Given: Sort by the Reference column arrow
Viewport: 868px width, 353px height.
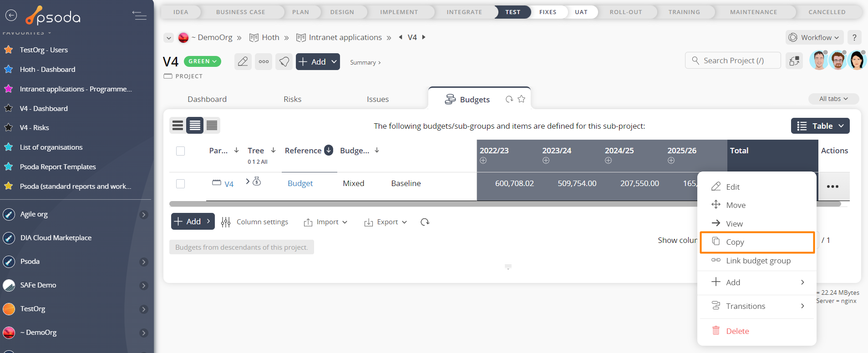Looking at the screenshot, I should [329, 150].
